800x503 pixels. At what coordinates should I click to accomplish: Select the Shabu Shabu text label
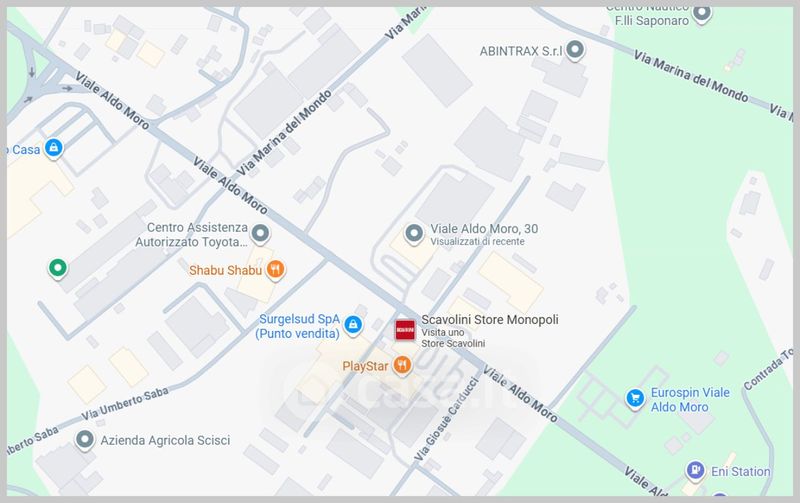225,270
